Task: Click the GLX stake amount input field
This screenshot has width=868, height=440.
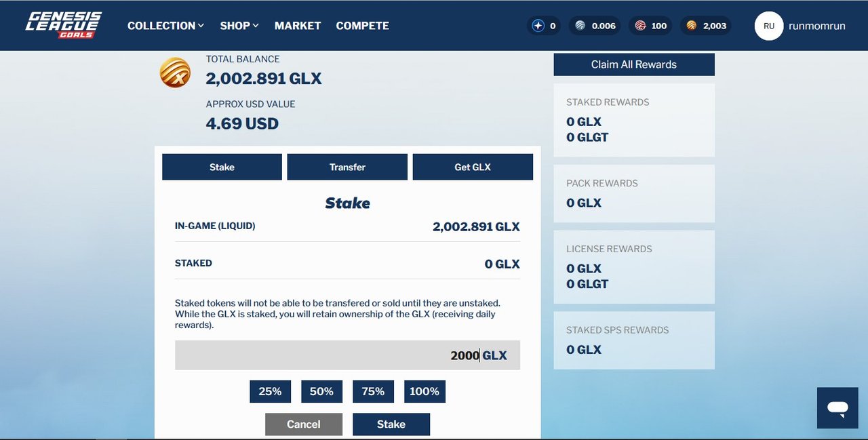Action: tap(347, 355)
